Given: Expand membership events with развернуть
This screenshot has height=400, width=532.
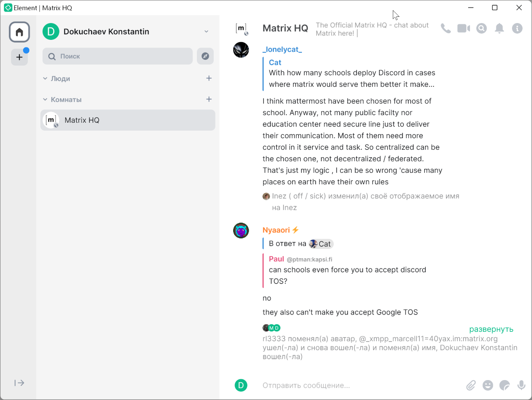Looking at the screenshot, I should tap(491, 329).
